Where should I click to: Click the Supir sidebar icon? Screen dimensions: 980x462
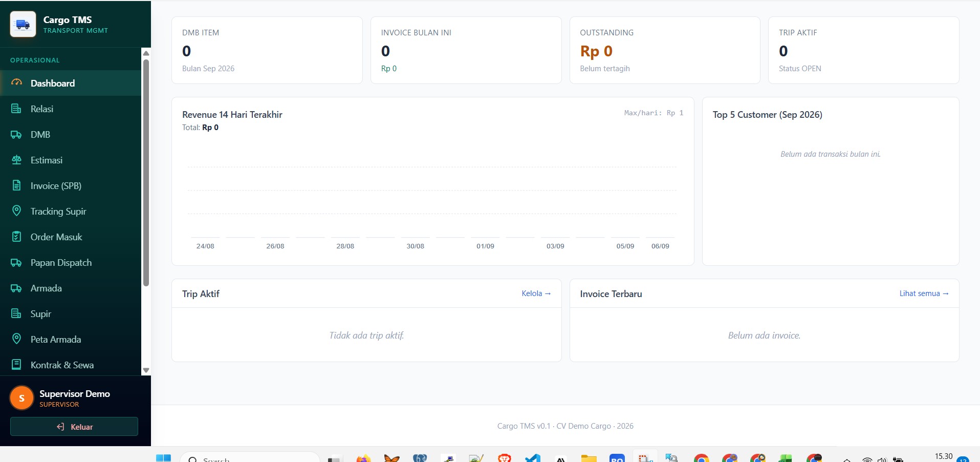tap(16, 313)
